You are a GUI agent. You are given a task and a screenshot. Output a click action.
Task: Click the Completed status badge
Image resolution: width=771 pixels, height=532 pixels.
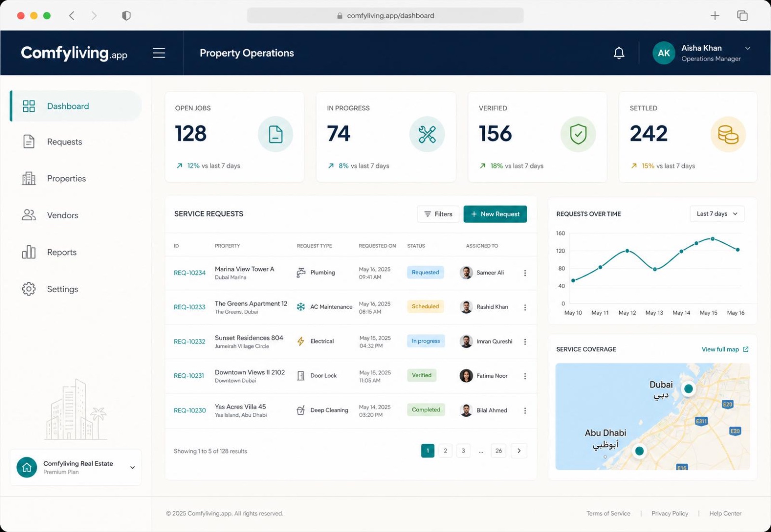(426, 410)
